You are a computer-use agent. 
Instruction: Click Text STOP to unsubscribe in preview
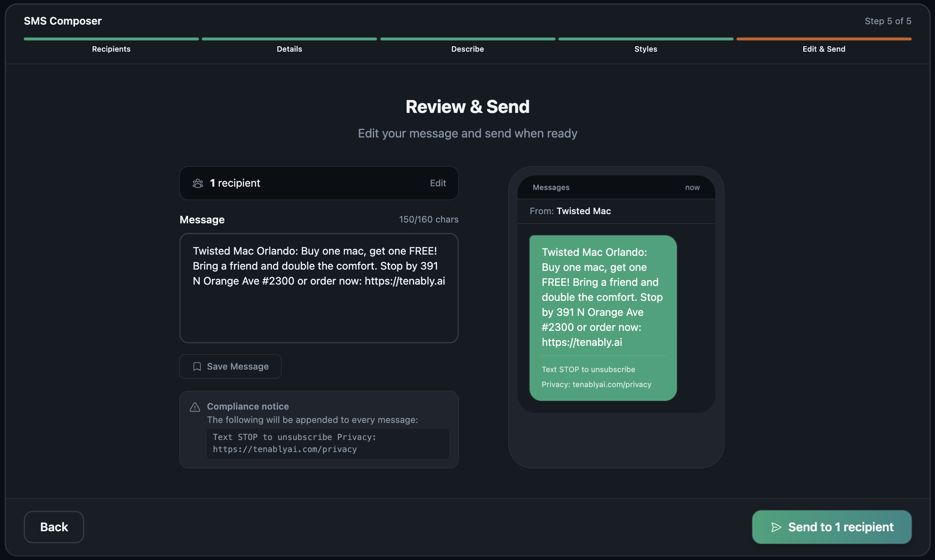point(588,370)
